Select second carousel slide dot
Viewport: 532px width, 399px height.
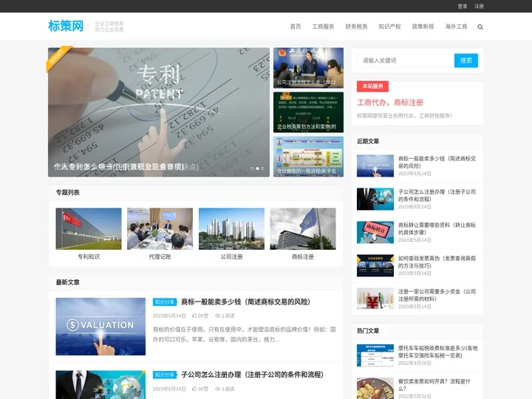coord(257,168)
